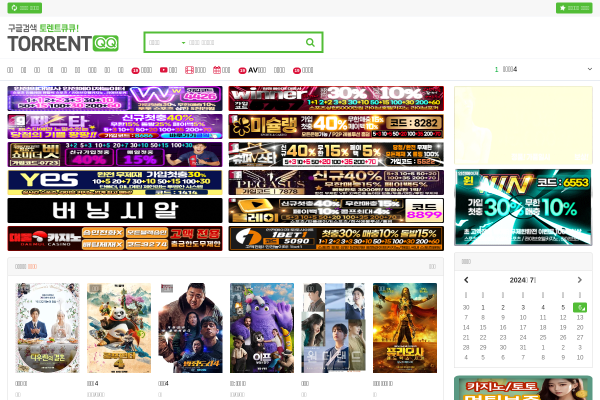
Task: Open the 슈퍼스타 banner with code 5622
Action: [336, 154]
